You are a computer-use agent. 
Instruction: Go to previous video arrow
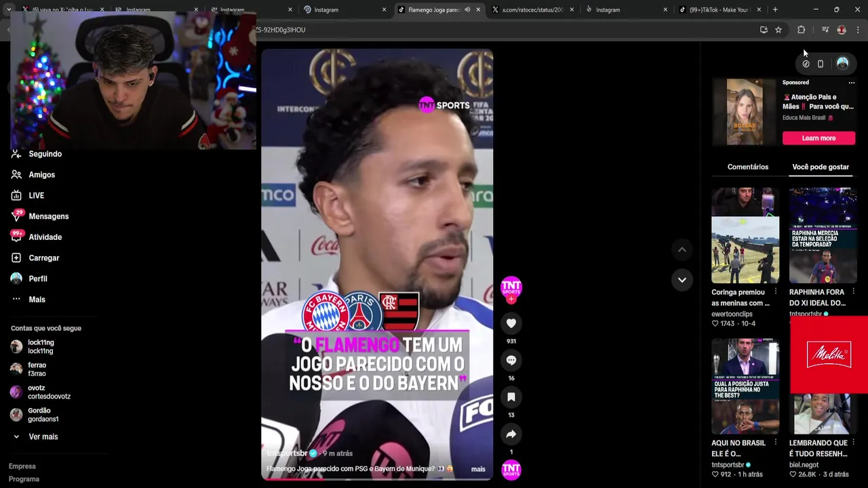(x=682, y=249)
